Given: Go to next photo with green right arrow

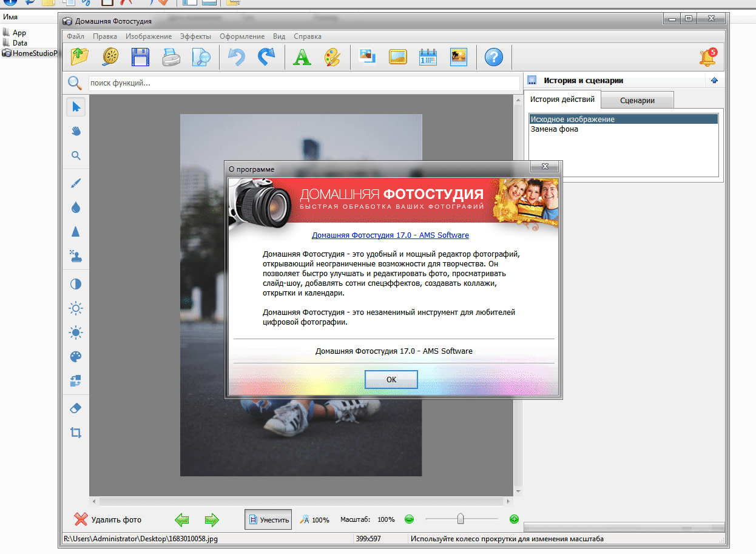Looking at the screenshot, I should click(x=212, y=519).
